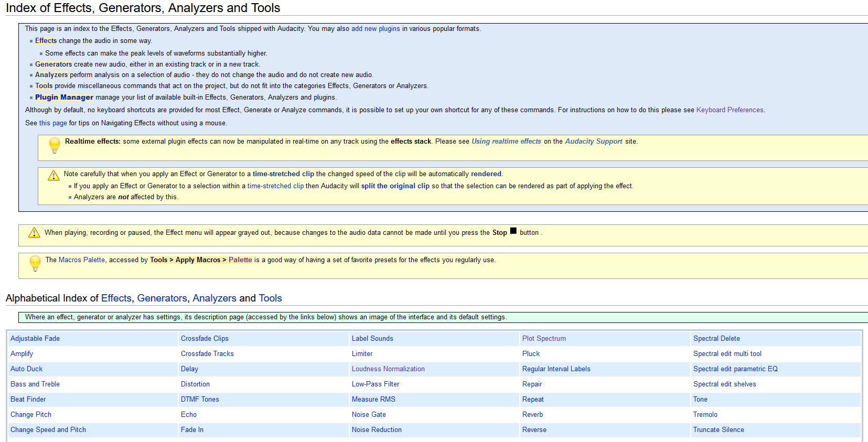Image resolution: width=868 pixels, height=442 pixels.
Task: Open the Truncate Silence link
Action: point(719,430)
